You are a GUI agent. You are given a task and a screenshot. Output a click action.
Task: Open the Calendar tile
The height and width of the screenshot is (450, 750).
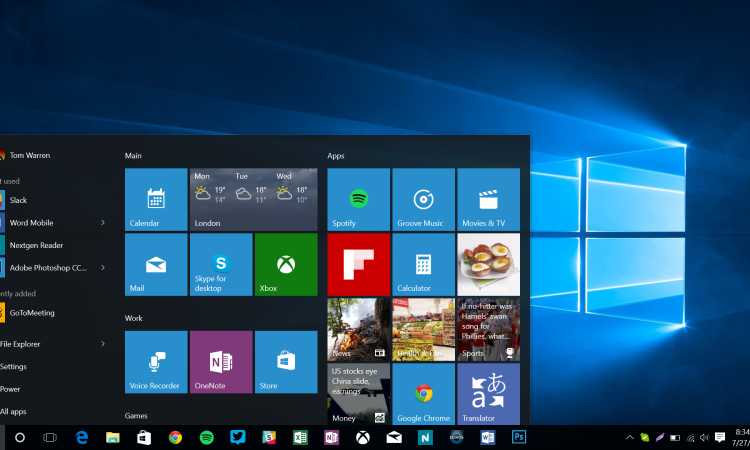[x=156, y=199]
